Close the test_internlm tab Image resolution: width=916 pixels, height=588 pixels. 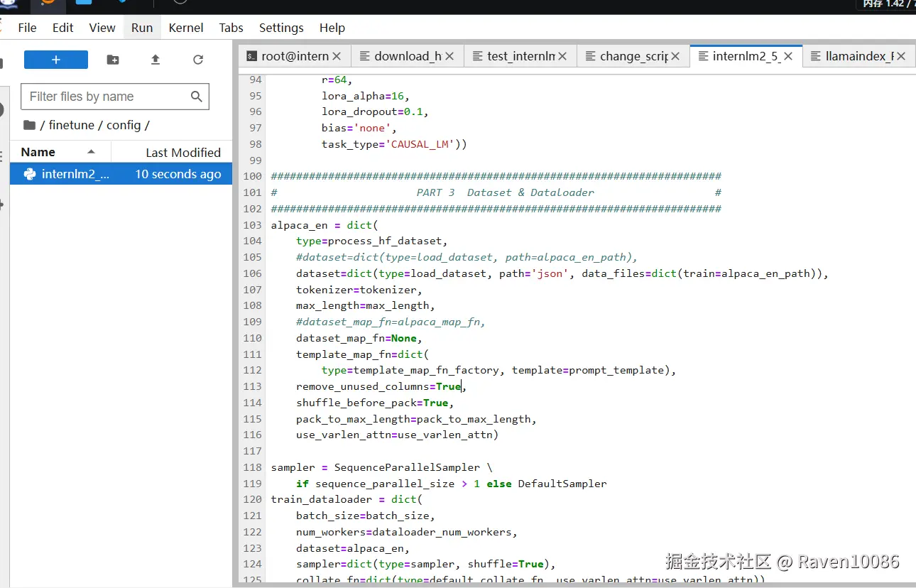click(562, 56)
